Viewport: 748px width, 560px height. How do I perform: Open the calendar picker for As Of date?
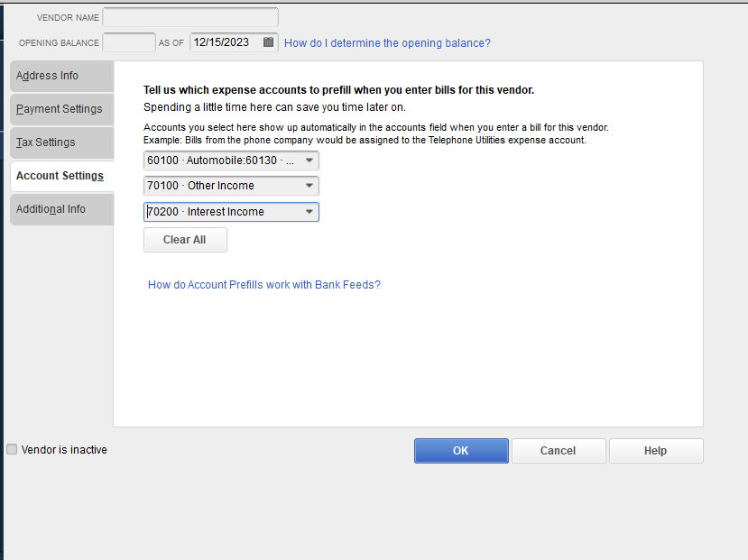(x=269, y=42)
